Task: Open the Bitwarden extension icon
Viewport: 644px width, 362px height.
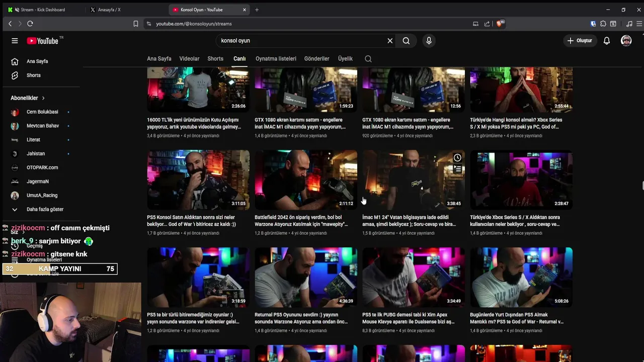Action: click(593, 24)
